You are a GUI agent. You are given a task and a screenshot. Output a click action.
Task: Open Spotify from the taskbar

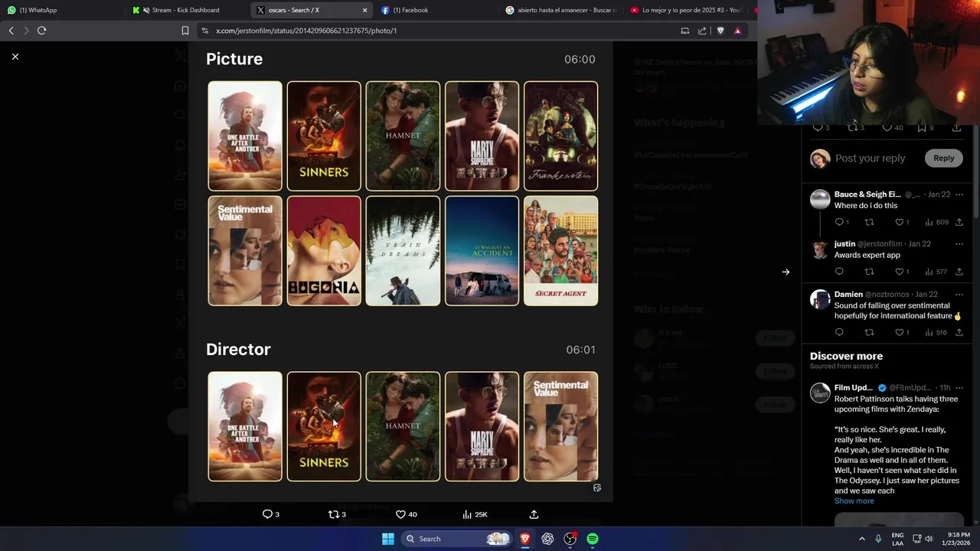tap(593, 539)
